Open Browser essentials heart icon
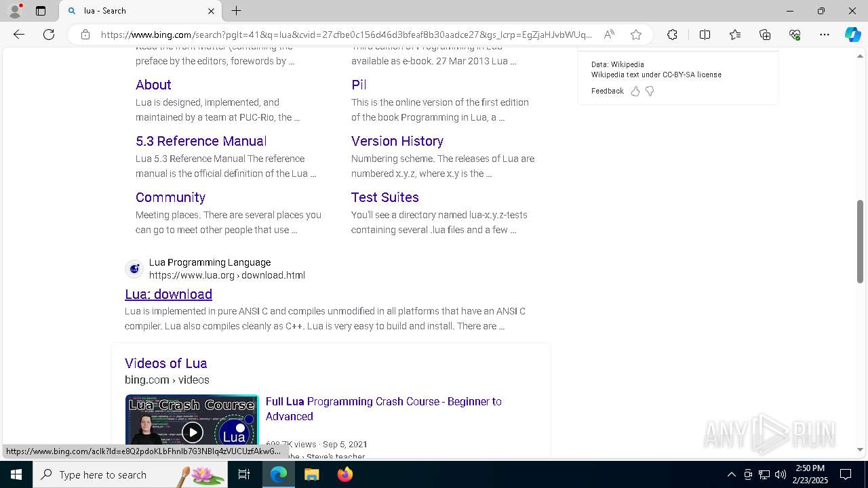 (795, 35)
